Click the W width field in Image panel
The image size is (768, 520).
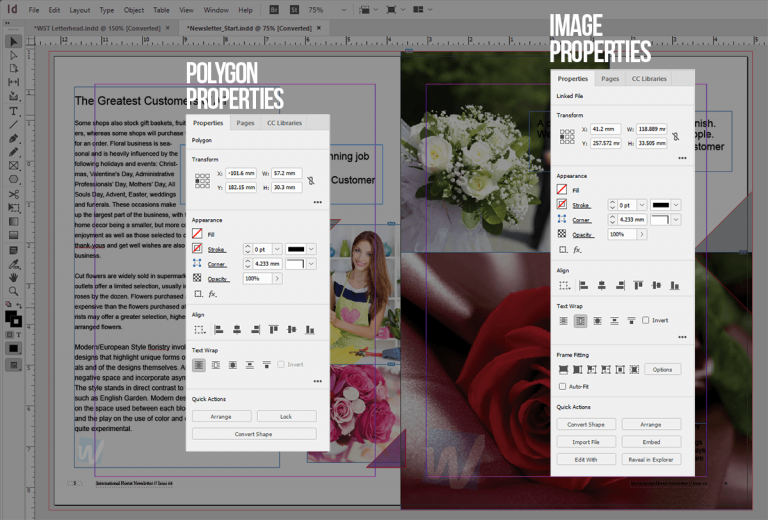[x=652, y=129]
